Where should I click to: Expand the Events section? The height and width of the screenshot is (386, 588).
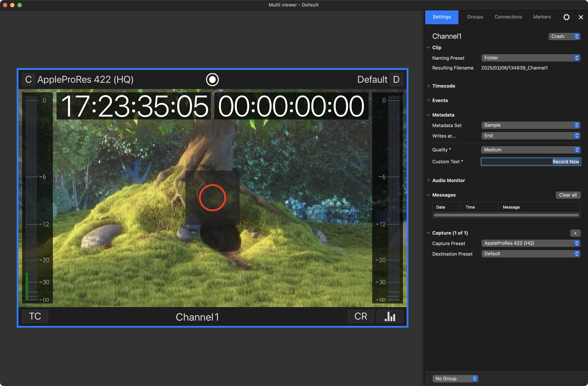point(428,100)
